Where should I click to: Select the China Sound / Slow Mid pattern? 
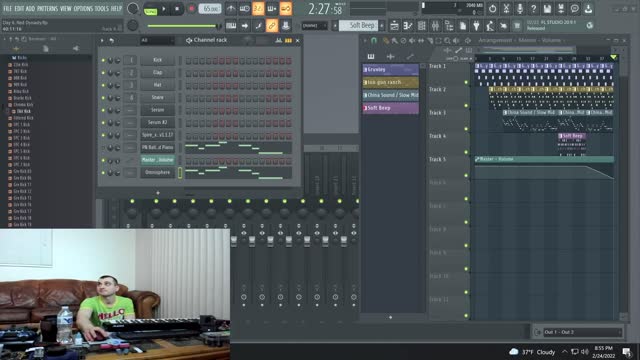391,95
